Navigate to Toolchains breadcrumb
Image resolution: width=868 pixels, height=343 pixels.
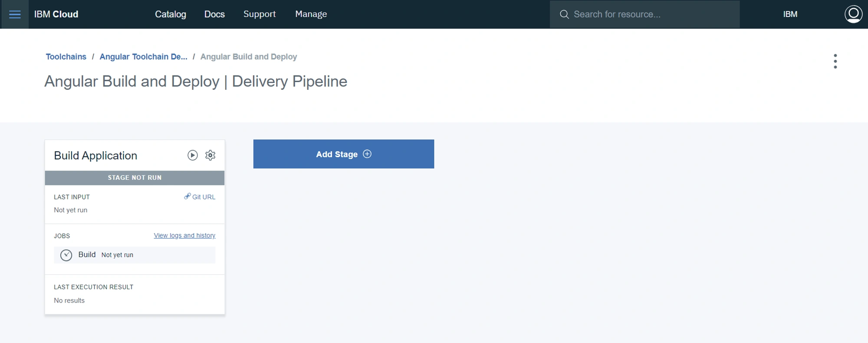66,57
